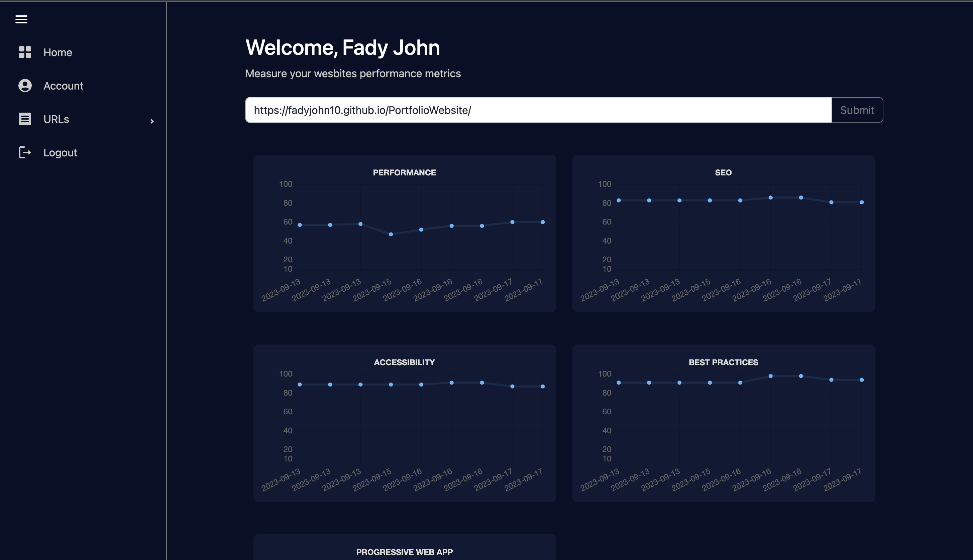The width and height of the screenshot is (973, 560).
Task: Click Logout in the sidebar
Action: pyautogui.click(x=60, y=152)
